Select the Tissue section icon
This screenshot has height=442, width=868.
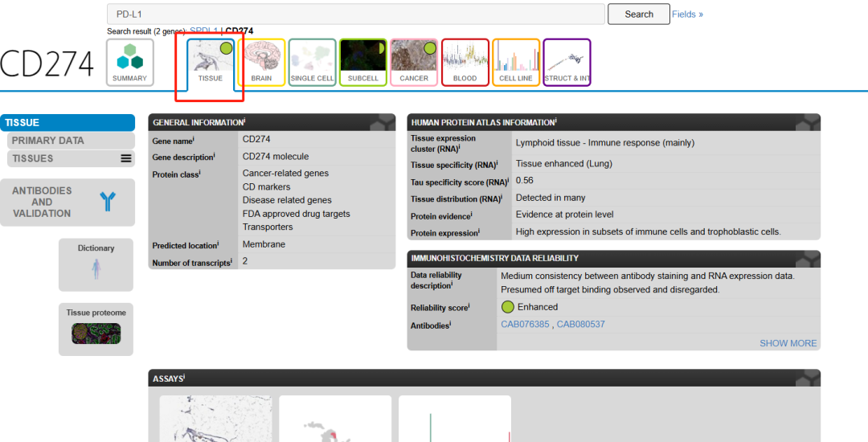pyautogui.click(x=211, y=62)
